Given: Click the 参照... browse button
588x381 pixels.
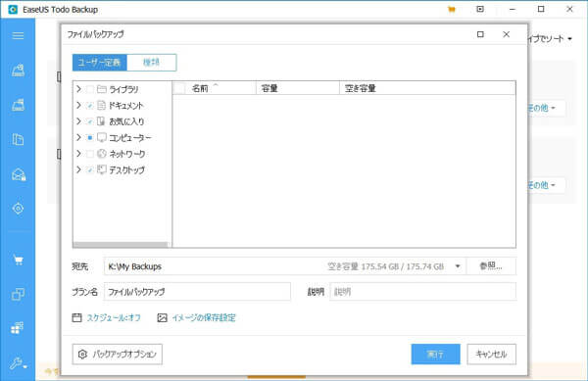Looking at the screenshot, I should 491,266.
